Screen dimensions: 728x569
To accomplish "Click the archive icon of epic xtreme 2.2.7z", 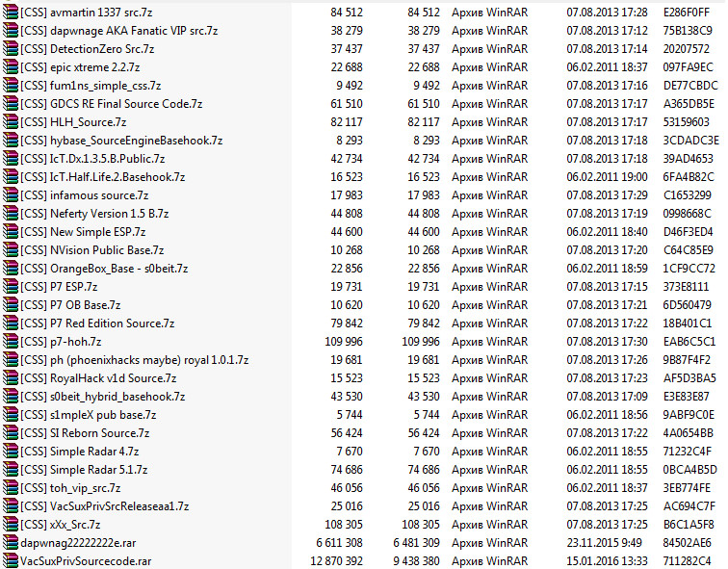I will (11, 67).
